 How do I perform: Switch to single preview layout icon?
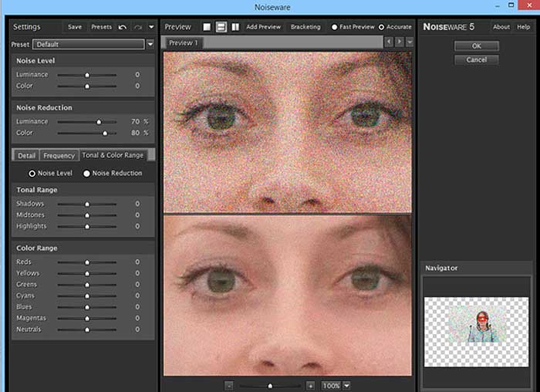[207, 27]
